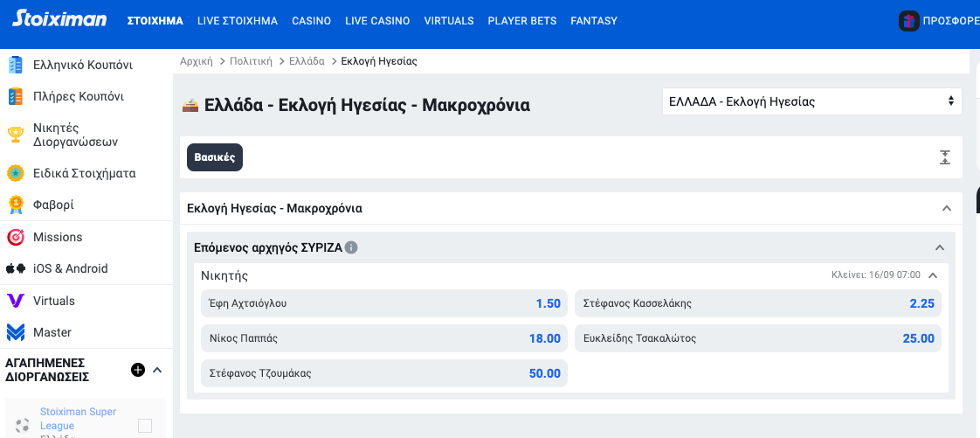
Task: Go to Αρχική in breadcrumb
Action: (x=197, y=61)
